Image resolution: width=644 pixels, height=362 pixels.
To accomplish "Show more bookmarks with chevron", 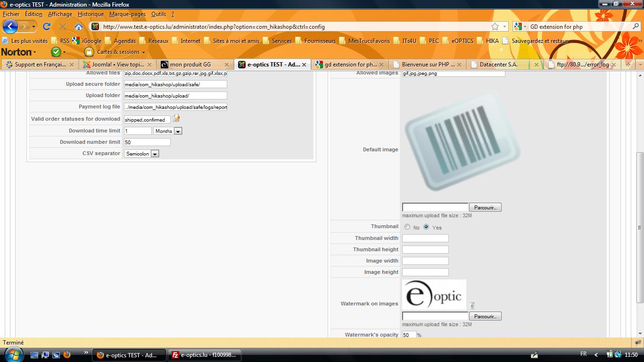I will click(x=639, y=41).
